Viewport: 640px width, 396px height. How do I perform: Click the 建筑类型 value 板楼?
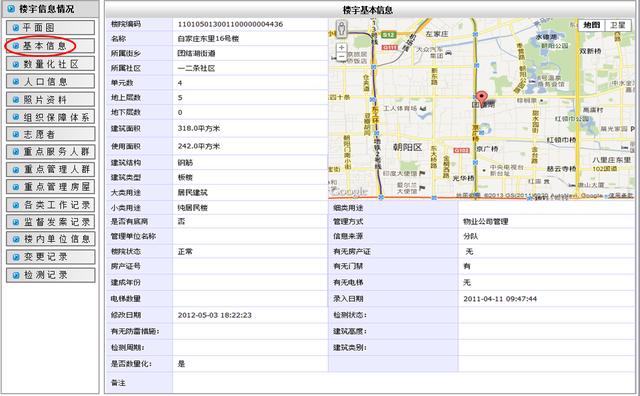pos(185,177)
